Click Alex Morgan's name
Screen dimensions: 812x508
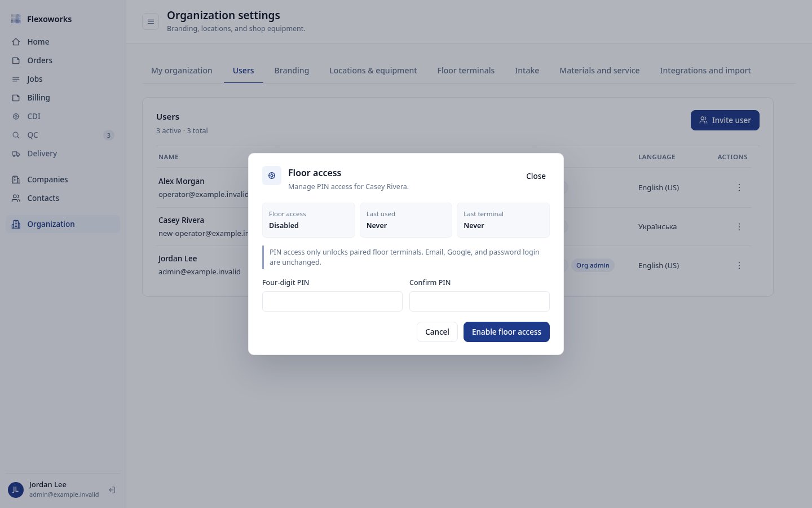pos(182,181)
